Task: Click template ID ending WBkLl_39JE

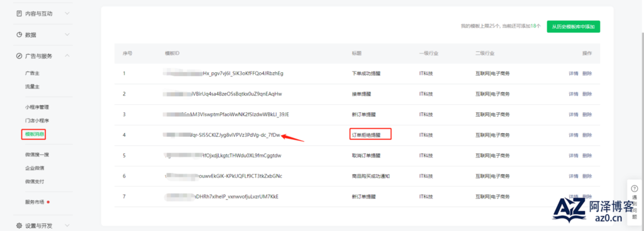Action: point(226,114)
